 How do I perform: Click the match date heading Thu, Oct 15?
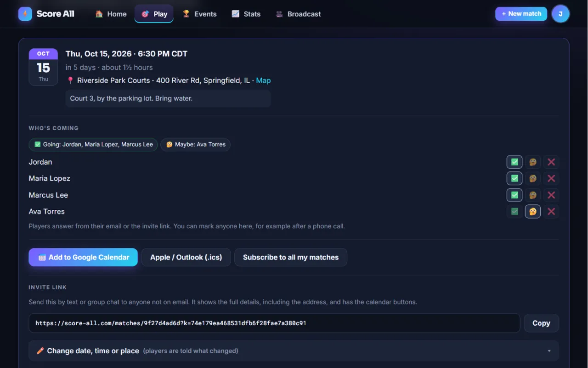pos(126,54)
